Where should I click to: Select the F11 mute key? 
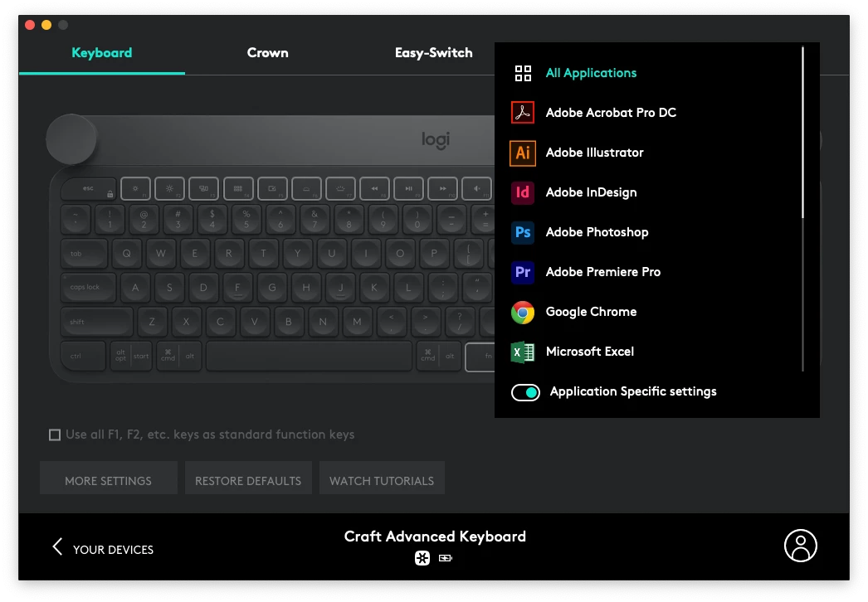(x=476, y=189)
